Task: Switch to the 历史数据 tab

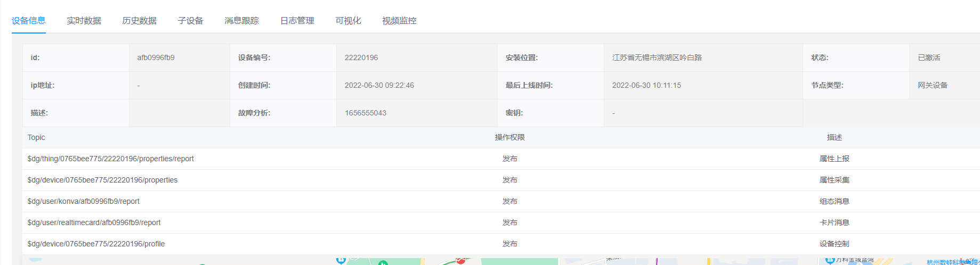Action: click(x=139, y=21)
